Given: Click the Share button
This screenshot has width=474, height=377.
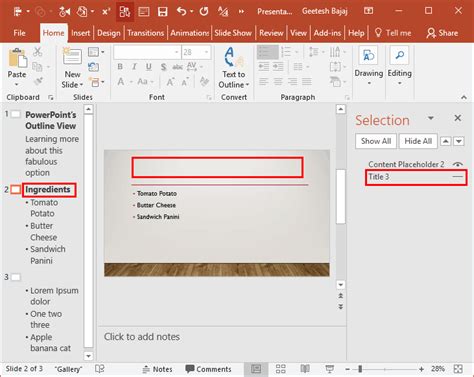Looking at the screenshot, I should 442,33.
